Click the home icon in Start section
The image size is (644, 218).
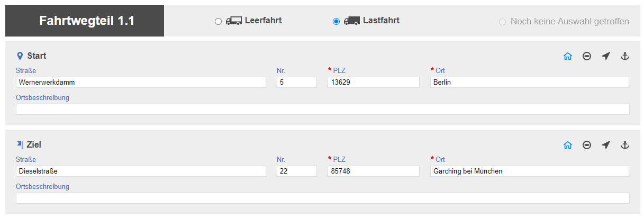pos(568,56)
